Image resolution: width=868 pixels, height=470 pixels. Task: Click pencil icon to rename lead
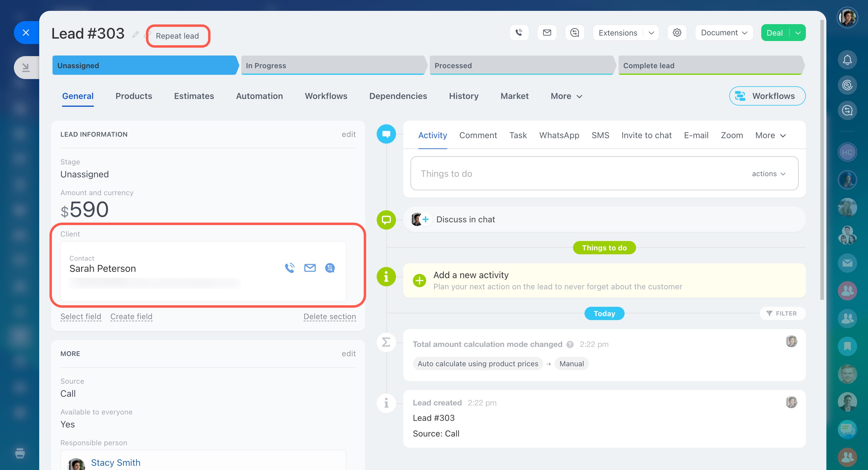tap(135, 34)
